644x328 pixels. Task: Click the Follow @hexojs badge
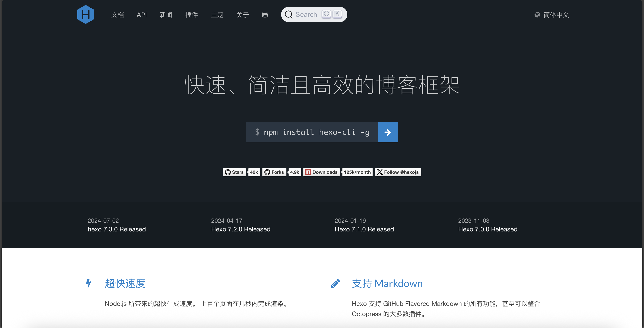[x=398, y=172]
